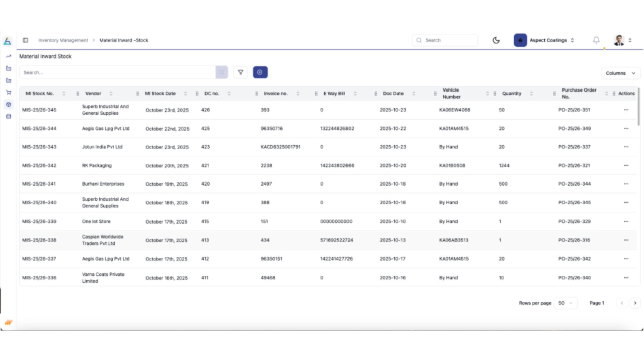
Task: Go to next page arrow
Action: 635,303
